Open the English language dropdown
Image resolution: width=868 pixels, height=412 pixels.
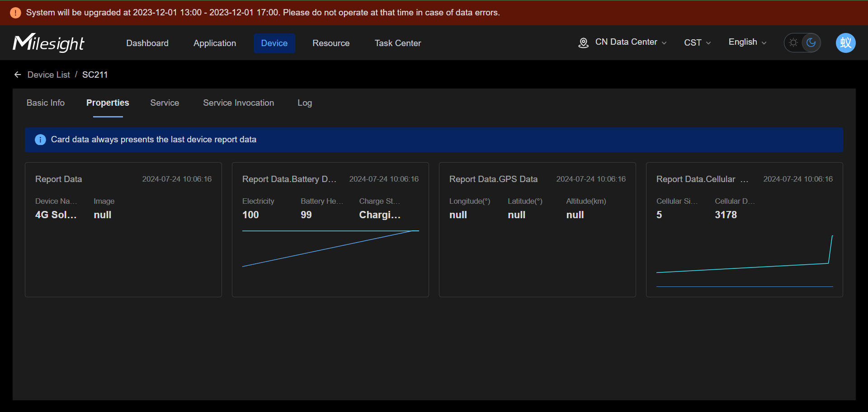[748, 42]
